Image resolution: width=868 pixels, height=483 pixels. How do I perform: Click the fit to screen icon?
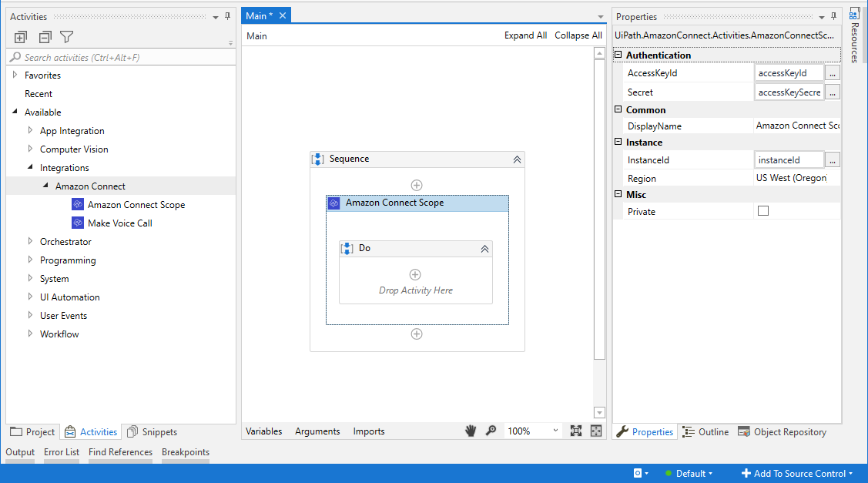click(576, 431)
